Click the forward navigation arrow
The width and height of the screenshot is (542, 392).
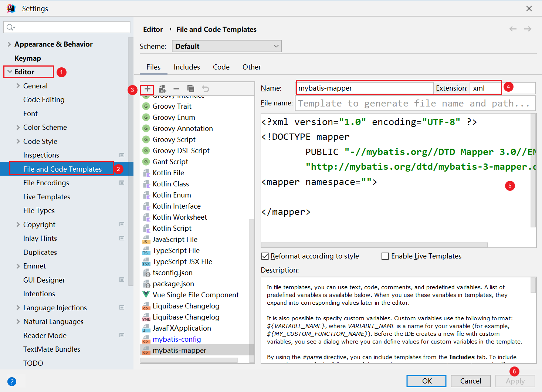coord(528,29)
